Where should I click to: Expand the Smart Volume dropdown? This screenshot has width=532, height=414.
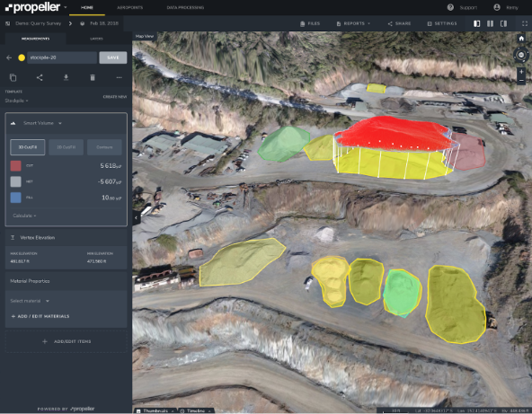pyautogui.click(x=42, y=123)
